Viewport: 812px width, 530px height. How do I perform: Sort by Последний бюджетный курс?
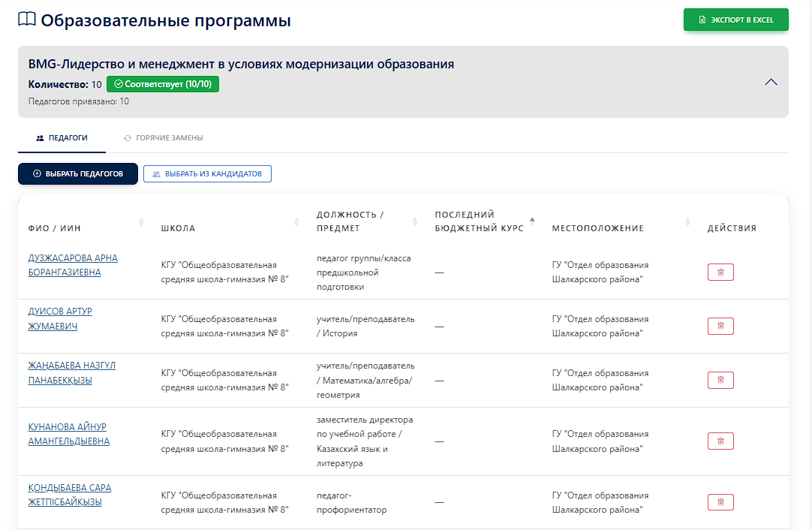[532, 221]
